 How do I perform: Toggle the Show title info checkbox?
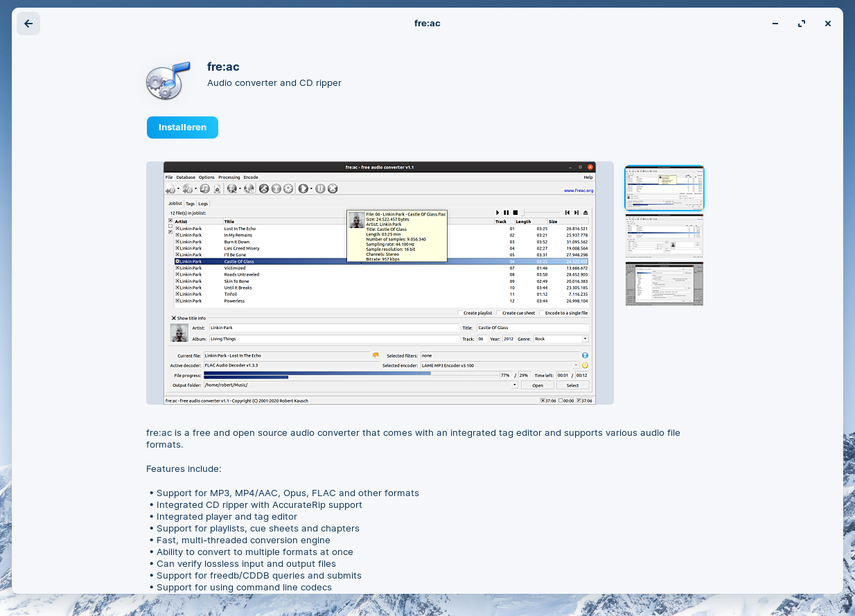click(x=174, y=319)
